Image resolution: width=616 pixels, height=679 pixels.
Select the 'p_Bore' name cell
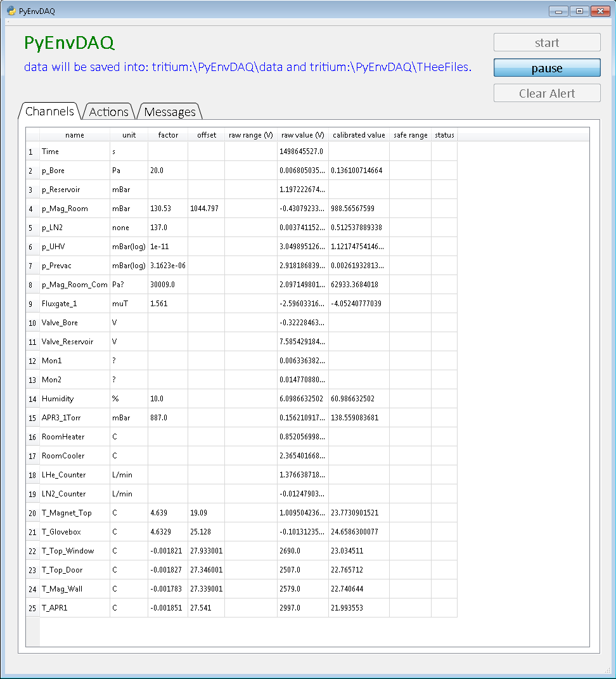coord(75,171)
